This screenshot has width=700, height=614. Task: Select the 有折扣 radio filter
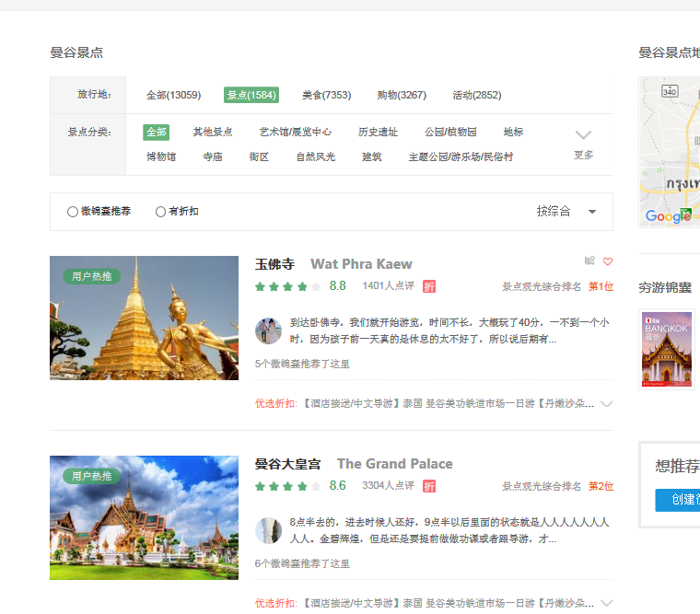coord(161,212)
